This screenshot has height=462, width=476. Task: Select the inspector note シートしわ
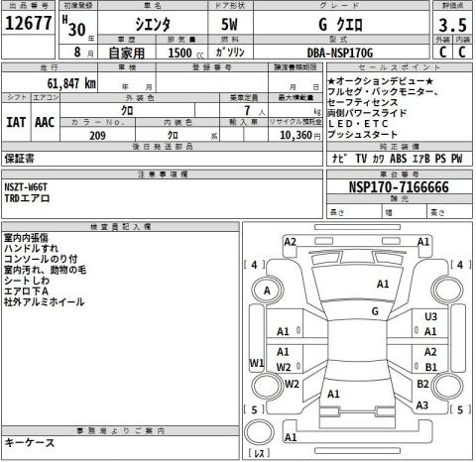pyautogui.click(x=27, y=281)
